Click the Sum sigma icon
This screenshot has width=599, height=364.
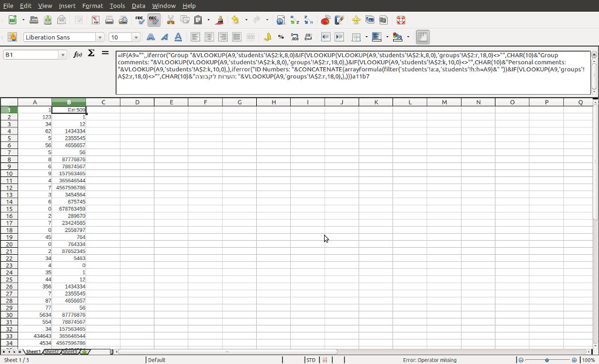91,54
